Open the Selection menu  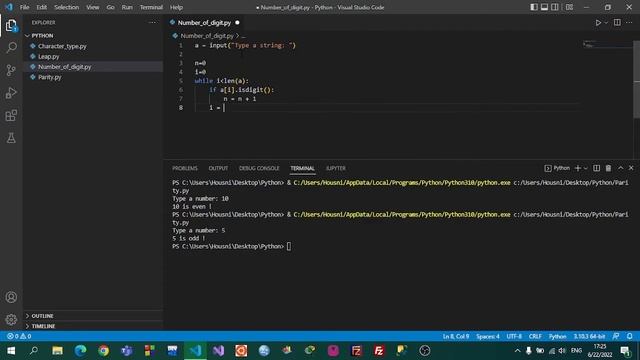[67, 7]
